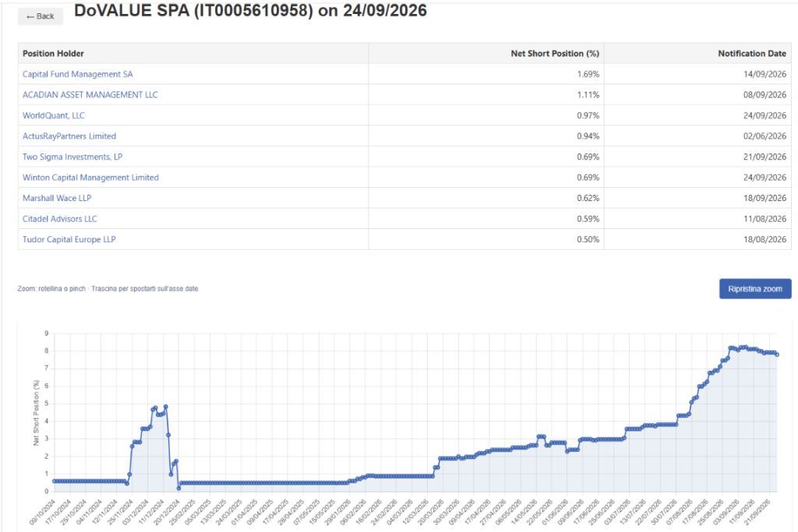798x532 pixels.
Task: Open WorldQuant, LLC holder link
Action: (54, 115)
